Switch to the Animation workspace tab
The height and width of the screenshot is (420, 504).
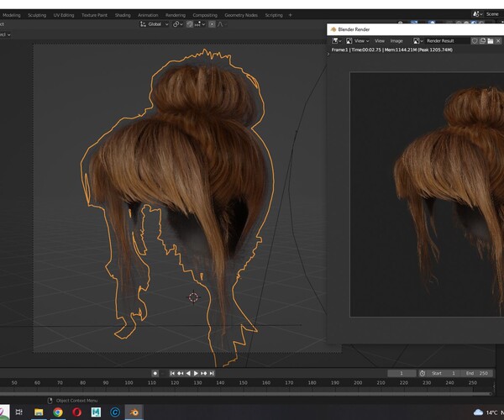(148, 15)
